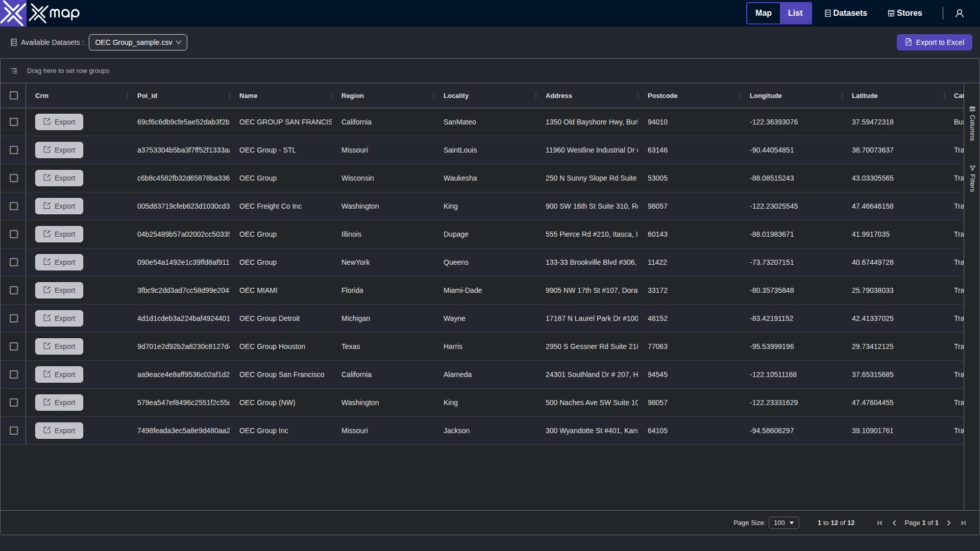Click the next page arrow
980x551 pixels.
point(948,523)
